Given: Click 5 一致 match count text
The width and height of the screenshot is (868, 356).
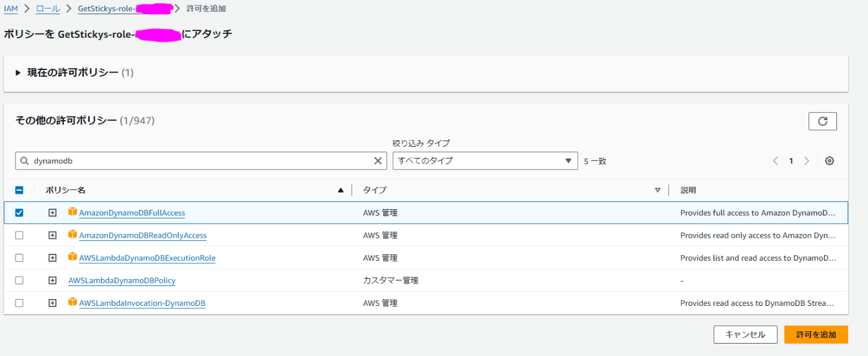Looking at the screenshot, I should pos(595,161).
